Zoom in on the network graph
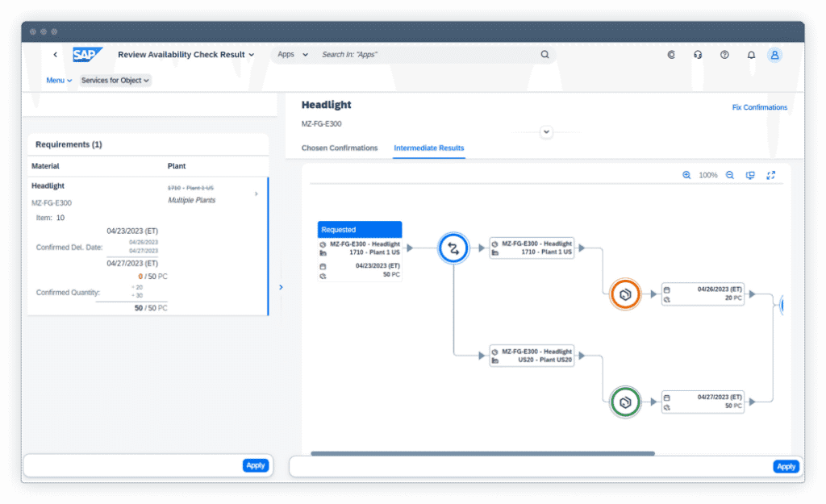Image resolution: width=826 pixels, height=504 pixels. (x=686, y=175)
